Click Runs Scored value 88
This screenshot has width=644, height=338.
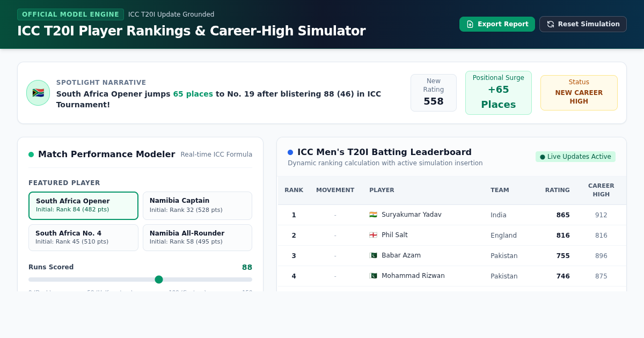pos(247,267)
